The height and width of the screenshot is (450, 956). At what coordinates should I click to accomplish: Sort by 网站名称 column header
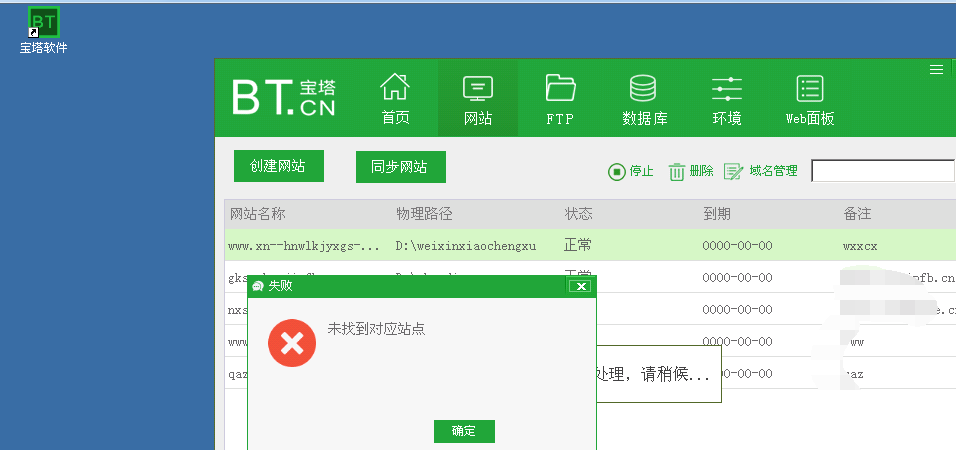(x=257, y=214)
